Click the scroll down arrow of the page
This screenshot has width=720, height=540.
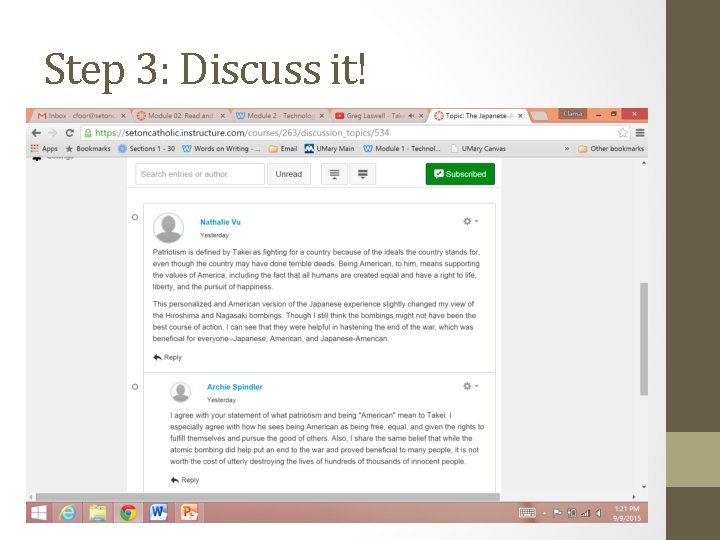tap(644, 487)
